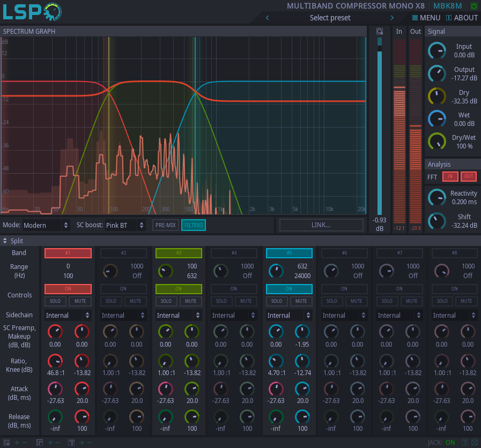481x448 pixels.
Task: Open the MENU item in the top bar
Action: (x=426, y=18)
